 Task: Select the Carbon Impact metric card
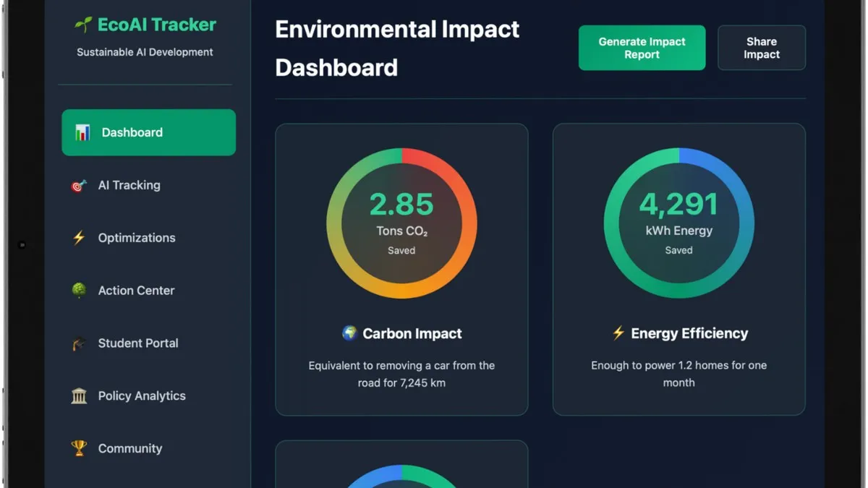[401, 269]
